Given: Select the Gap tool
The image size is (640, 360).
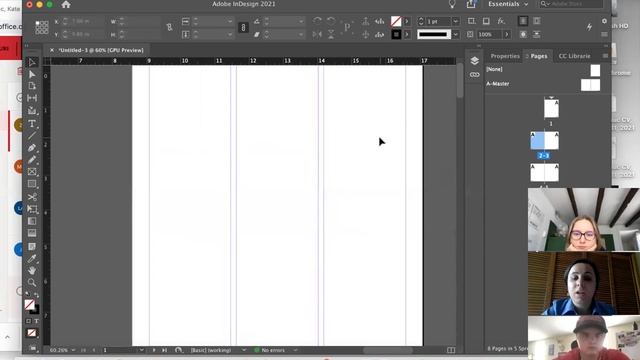Looking at the screenshot, I should pyautogui.click(x=32, y=98).
